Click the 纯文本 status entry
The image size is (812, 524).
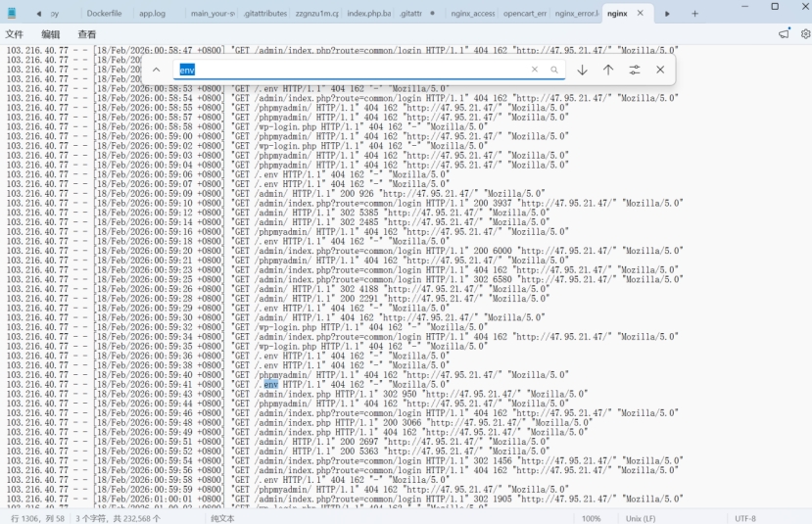(x=222, y=518)
